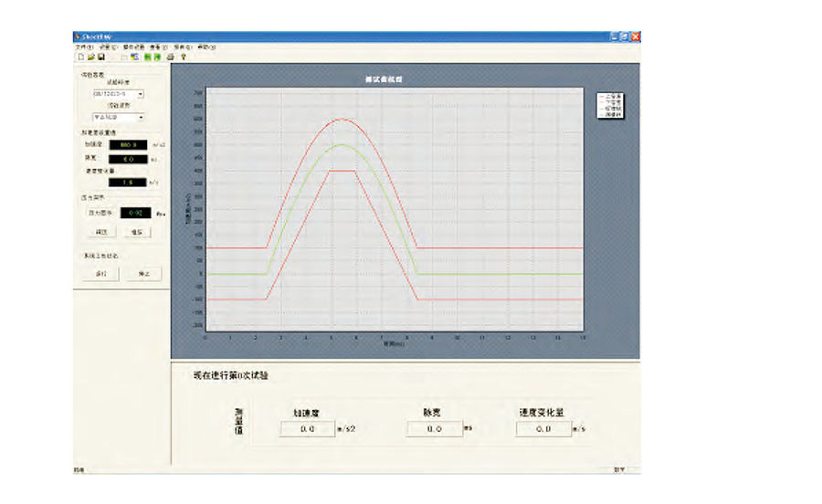Click the acceleration setting value field

tap(121, 144)
